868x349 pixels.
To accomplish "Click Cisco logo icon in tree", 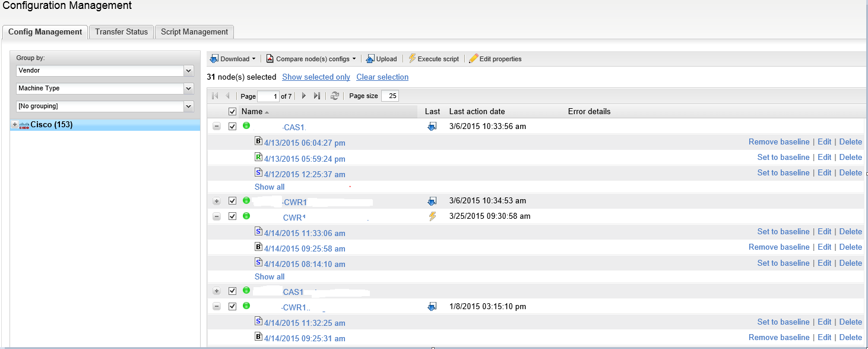I will [x=24, y=125].
